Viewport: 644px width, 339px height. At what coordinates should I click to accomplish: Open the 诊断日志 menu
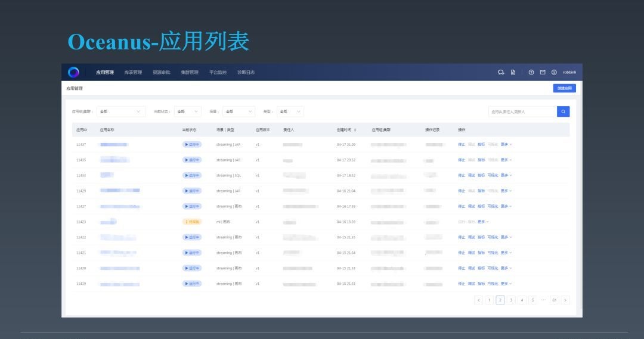coord(246,72)
